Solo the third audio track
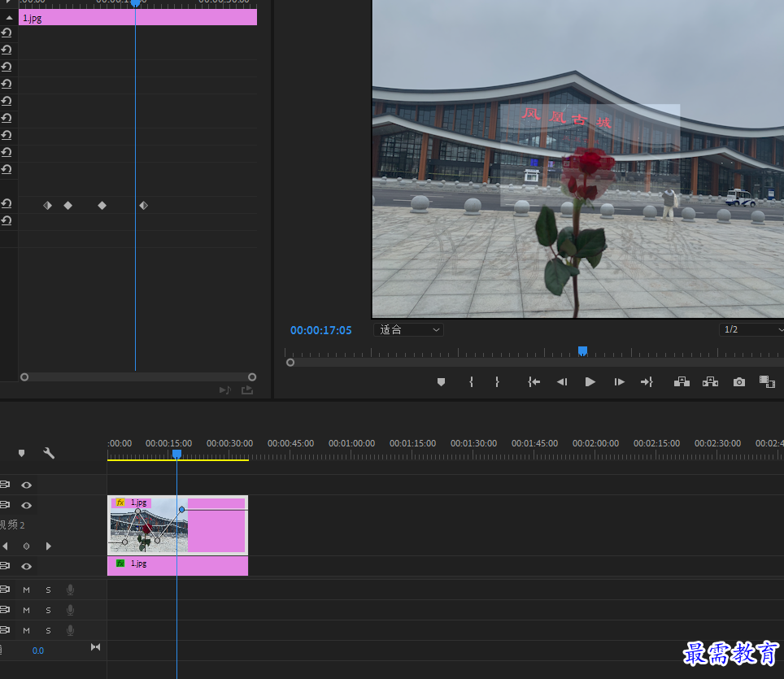 [x=49, y=630]
